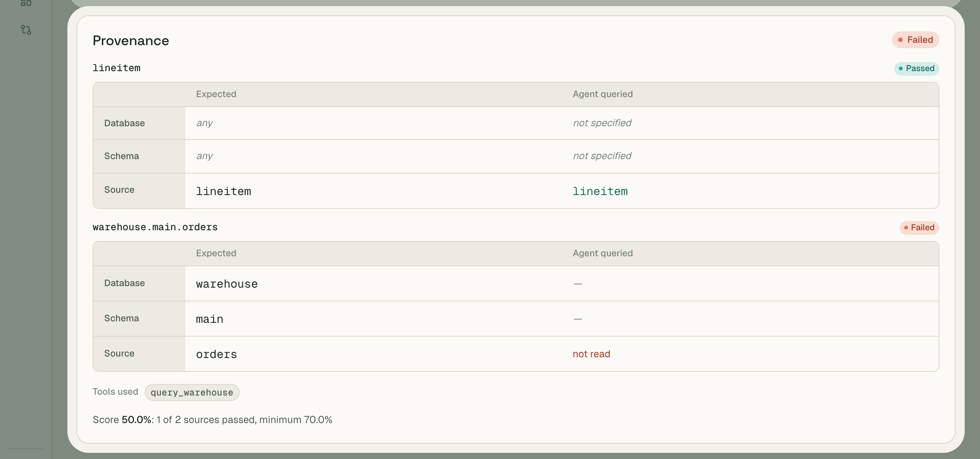
Task: Click the dash in orders Database row
Action: tap(578, 284)
